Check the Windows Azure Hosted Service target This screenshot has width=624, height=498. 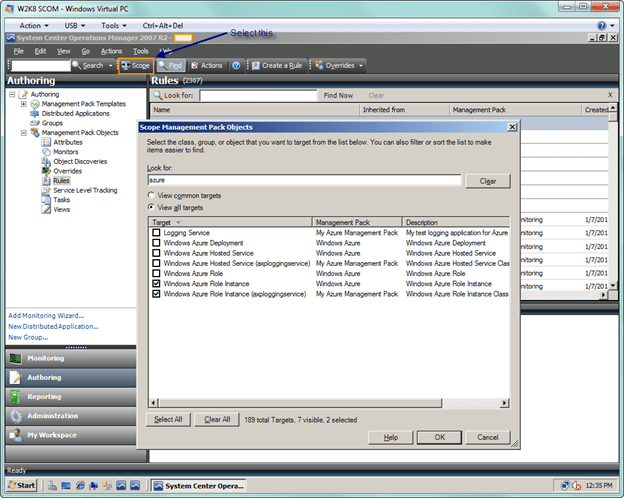(156, 253)
